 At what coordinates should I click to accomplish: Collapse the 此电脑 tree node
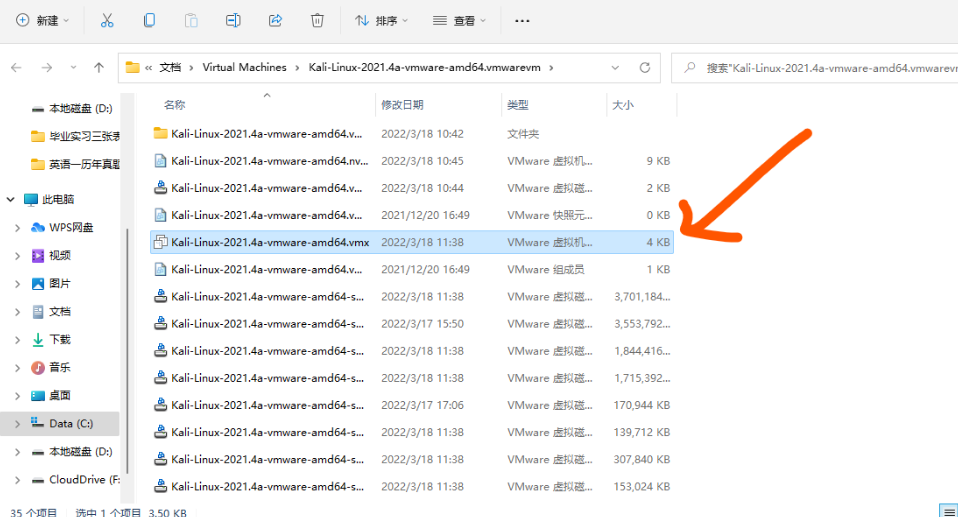tap(10, 199)
